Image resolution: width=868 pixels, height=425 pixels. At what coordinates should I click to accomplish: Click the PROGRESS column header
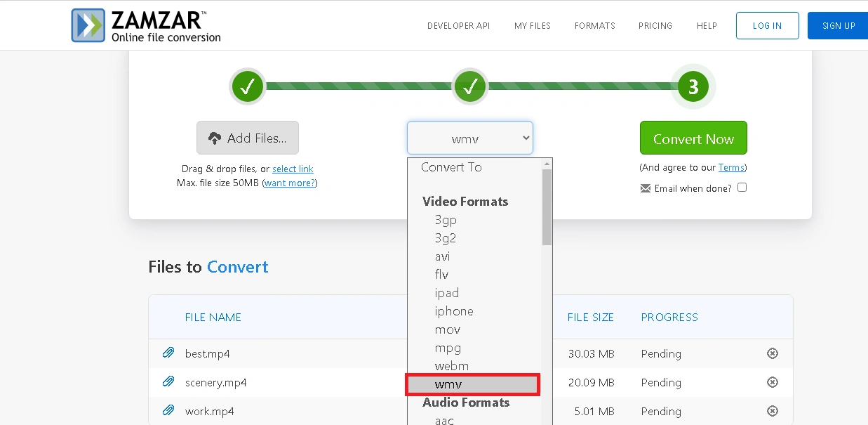[x=669, y=318]
